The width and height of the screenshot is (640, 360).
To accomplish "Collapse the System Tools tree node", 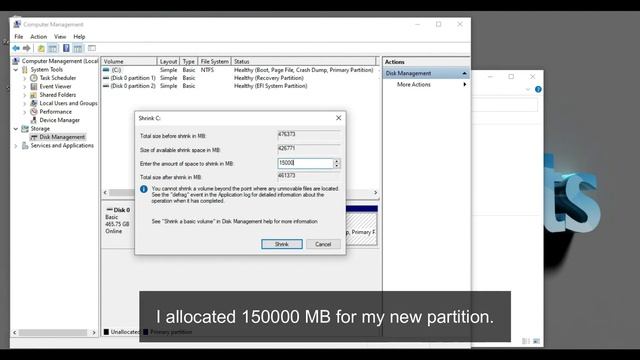I will click(x=16, y=70).
